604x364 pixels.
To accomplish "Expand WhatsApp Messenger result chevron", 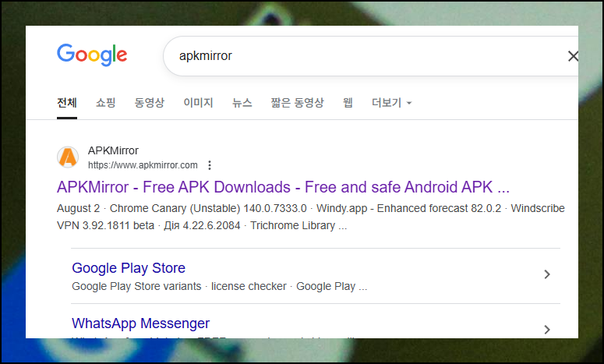I will 547,330.
